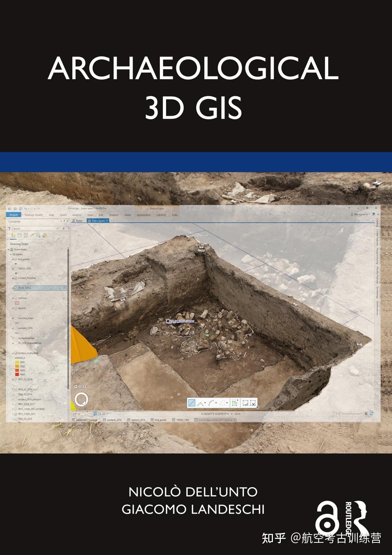Uncheck Context_Polyline layer visibility

[x=15, y=278]
